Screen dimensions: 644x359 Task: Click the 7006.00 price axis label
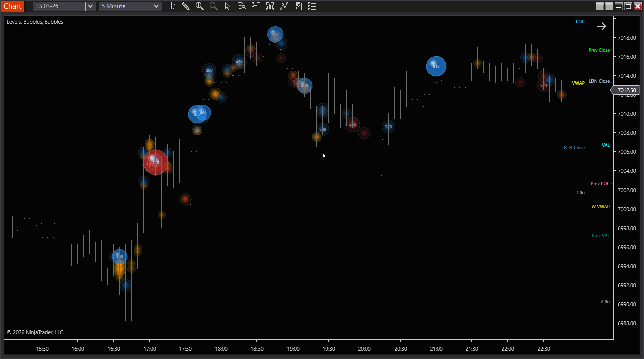coord(627,152)
